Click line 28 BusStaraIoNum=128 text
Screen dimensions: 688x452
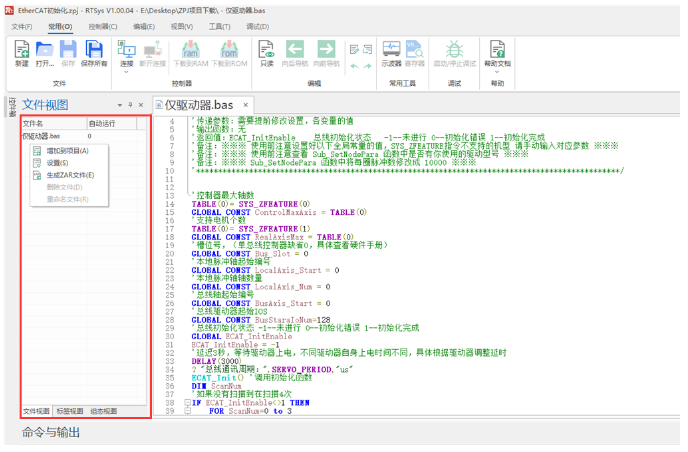[x=293, y=320]
